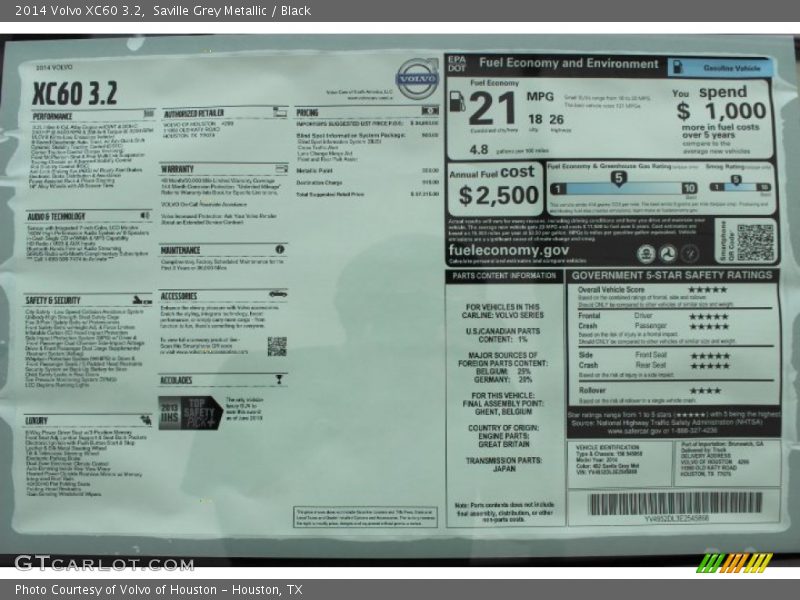The image size is (800, 600).
Task: Click the '$2,500' annual fuel cost
Action: pyautogui.click(x=498, y=195)
